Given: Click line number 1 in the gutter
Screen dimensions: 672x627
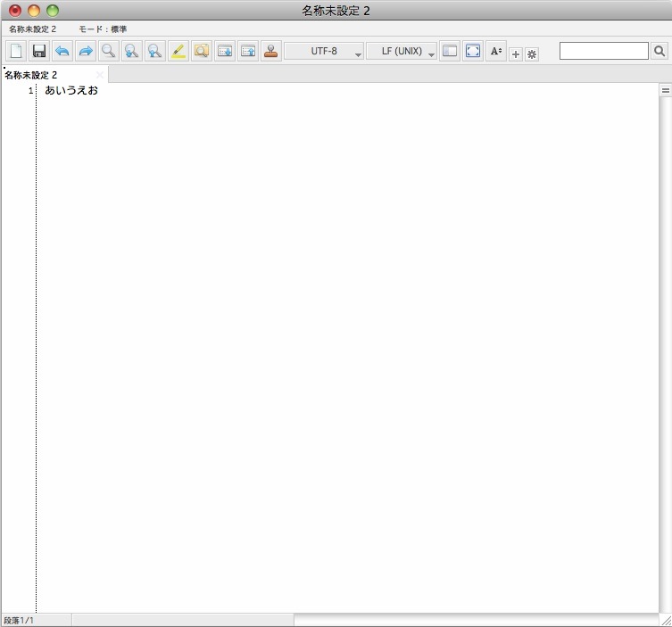Looking at the screenshot, I should coord(31,91).
